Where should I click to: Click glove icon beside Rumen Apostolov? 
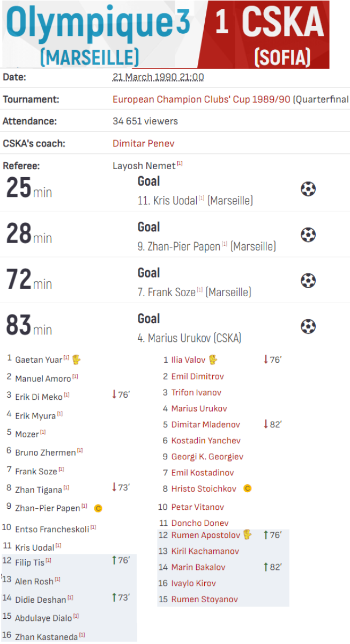pos(247,535)
